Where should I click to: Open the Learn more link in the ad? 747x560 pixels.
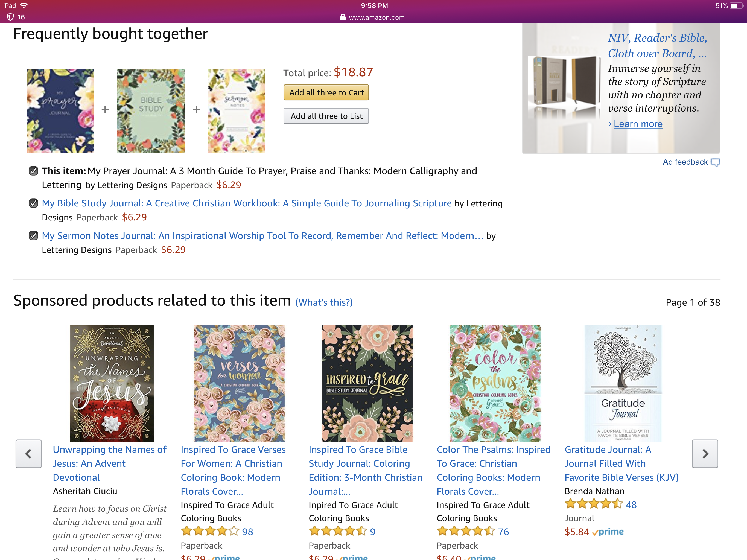pos(638,124)
